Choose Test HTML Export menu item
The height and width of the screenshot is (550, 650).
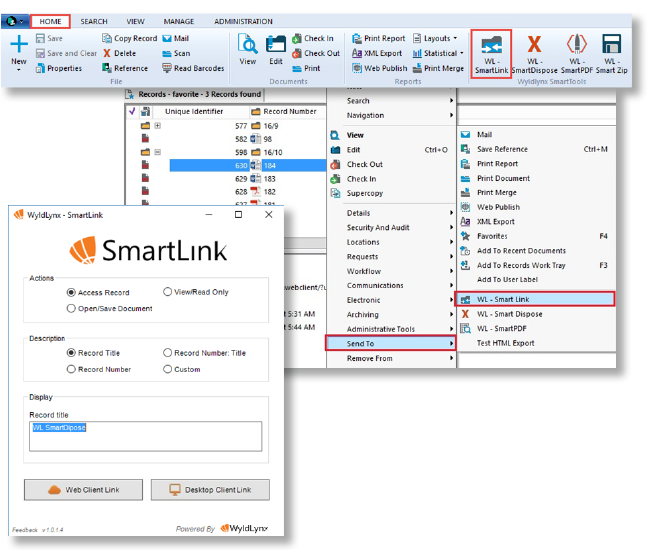[x=536, y=343]
